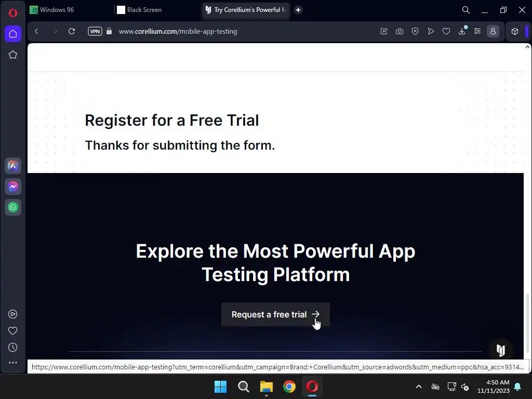Take a snapshot with camera icon
Image resolution: width=532 pixels, height=399 pixels.
pyautogui.click(x=400, y=31)
